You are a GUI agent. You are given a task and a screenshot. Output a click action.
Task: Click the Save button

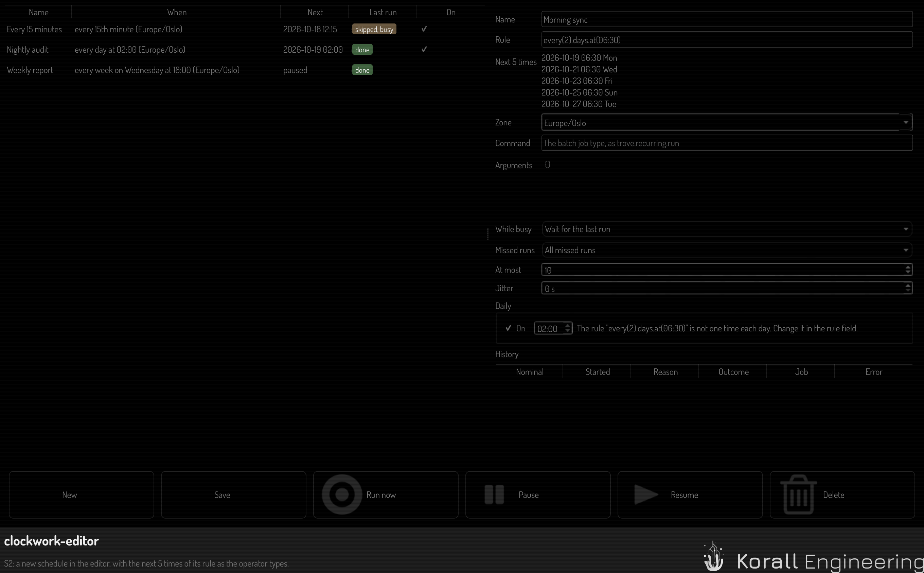click(x=234, y=494)
